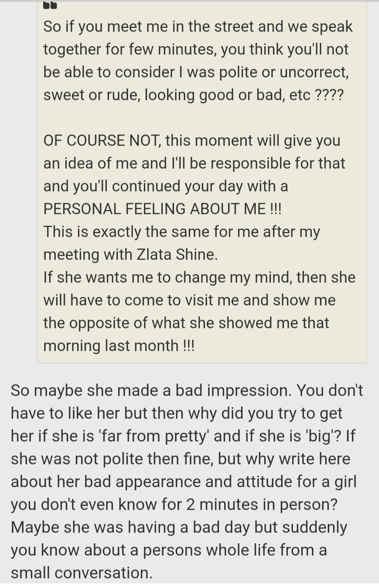Click "PERSONAL FEELING ABOUT ME !!!" in the quote
Viewport: 379px width, 588px height.
[162, 209]
